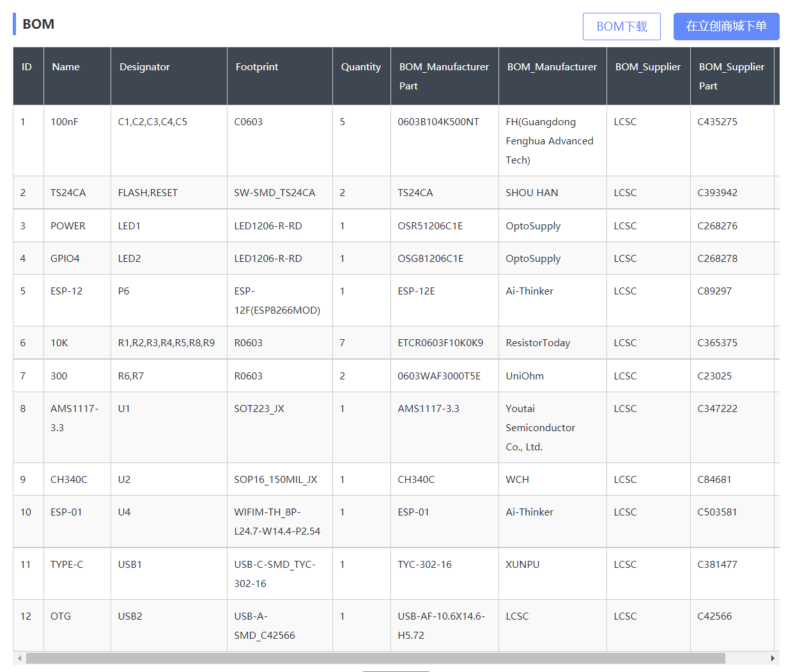Screen dimensions: 795x672
Task: Click supplier part C381477 for TYPE-C
Action: 717,564
